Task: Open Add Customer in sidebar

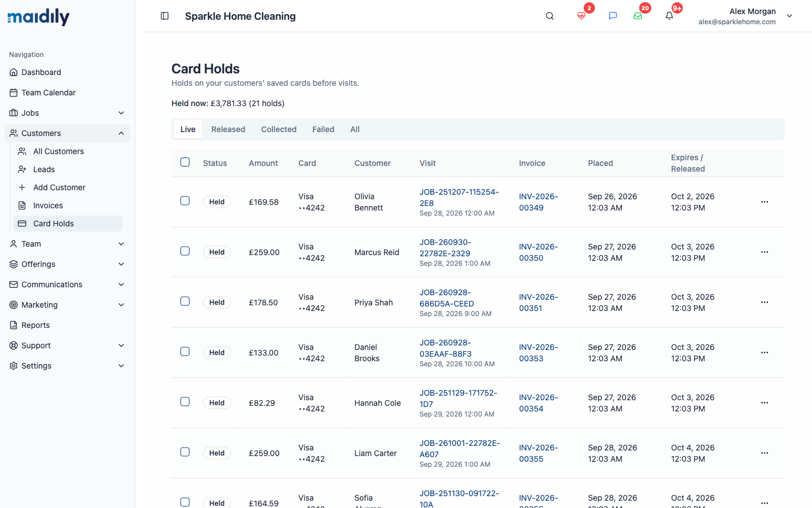Action: pyautogui.click(x=68, y=187)
